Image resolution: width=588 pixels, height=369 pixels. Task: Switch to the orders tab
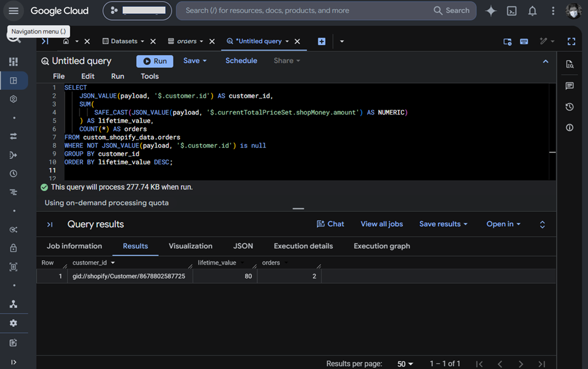coord(183,41)
